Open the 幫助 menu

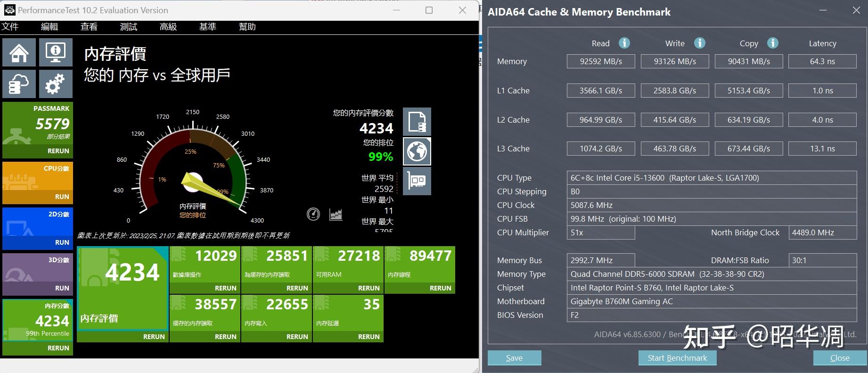(247, 27)
